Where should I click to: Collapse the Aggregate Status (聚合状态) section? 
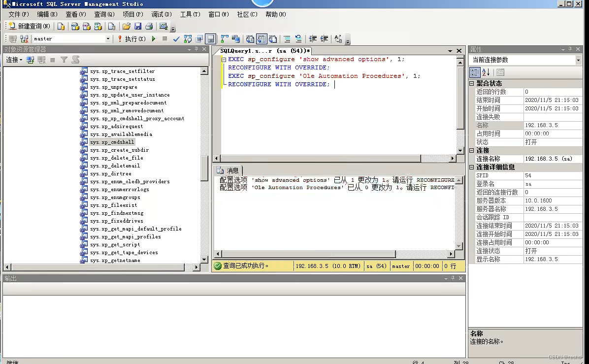472,83
